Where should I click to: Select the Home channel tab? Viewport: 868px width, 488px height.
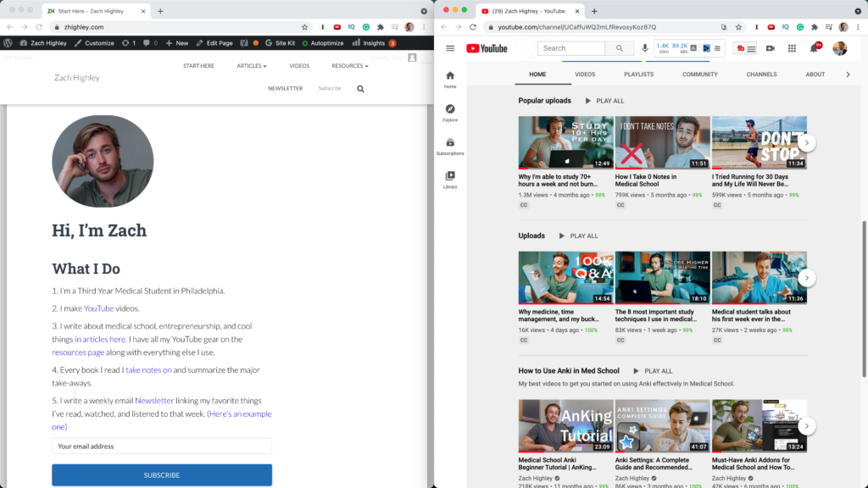pos(537,75)
